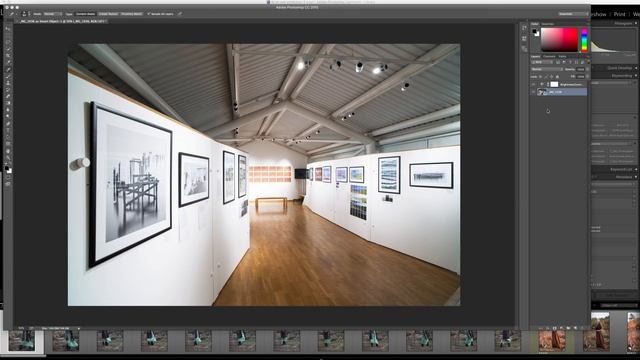Toggle lock transparent pixels
The width and height of the screenshot is (640, 360).
[540, 77]
